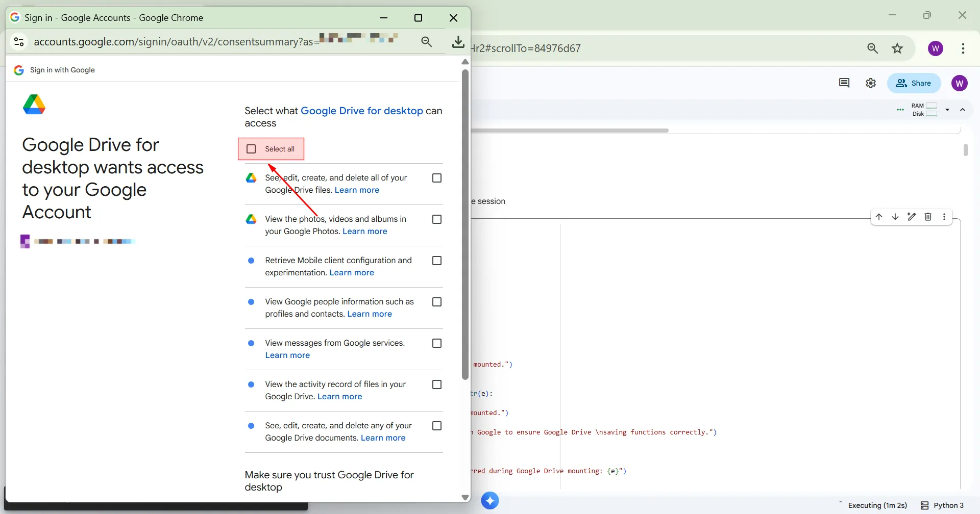Click the scroll-up arrow in sign-in popup
The height and width of the screenshot is (514, 980).
465,62
